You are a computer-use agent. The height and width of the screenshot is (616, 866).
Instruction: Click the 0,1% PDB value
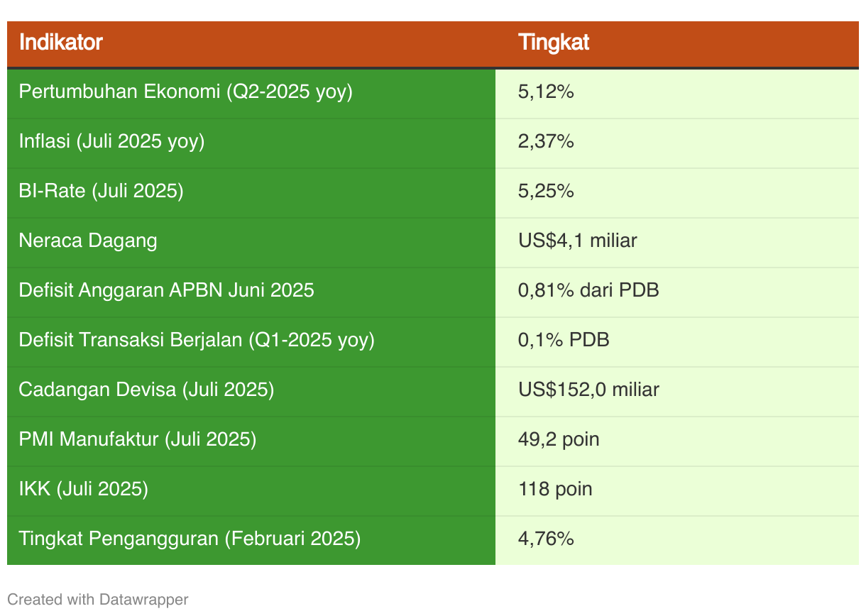coord(564,340)
